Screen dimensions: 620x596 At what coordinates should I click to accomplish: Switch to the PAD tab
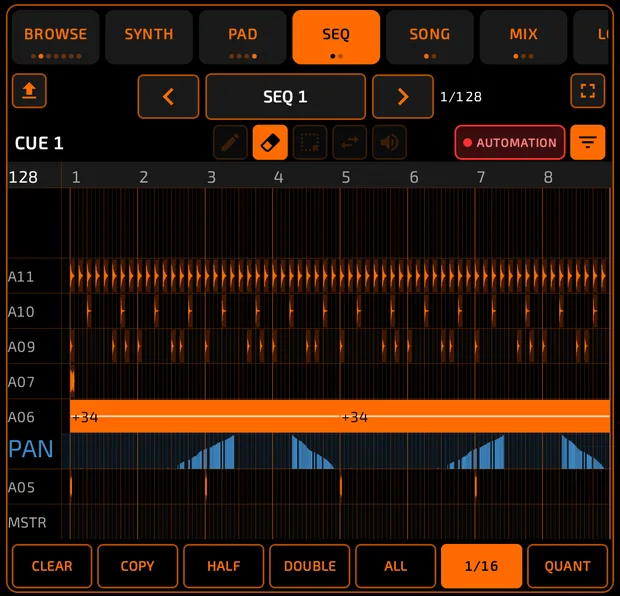point(243,37)
